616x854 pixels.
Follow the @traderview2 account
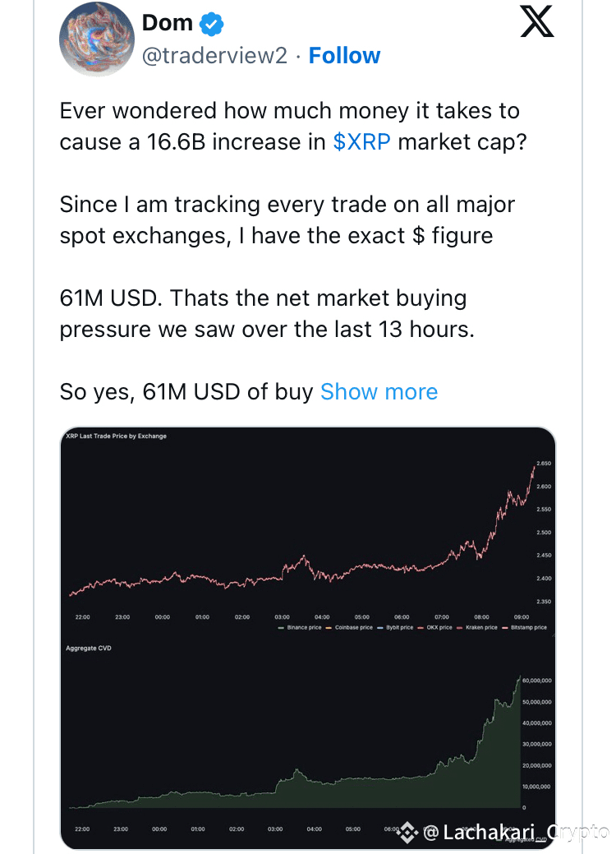[344, 56]
